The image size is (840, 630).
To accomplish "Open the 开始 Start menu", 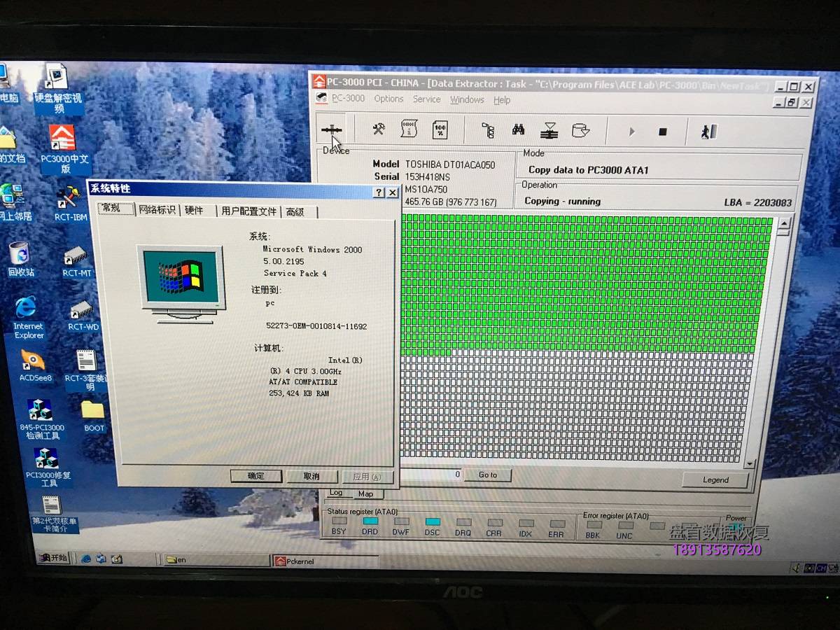I will click(x=55, y=558).
